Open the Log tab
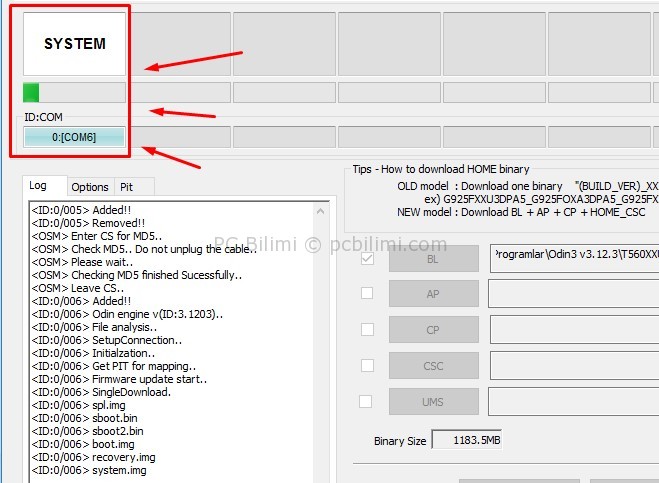This screenshot has height=483, width=659. (38, 186)
